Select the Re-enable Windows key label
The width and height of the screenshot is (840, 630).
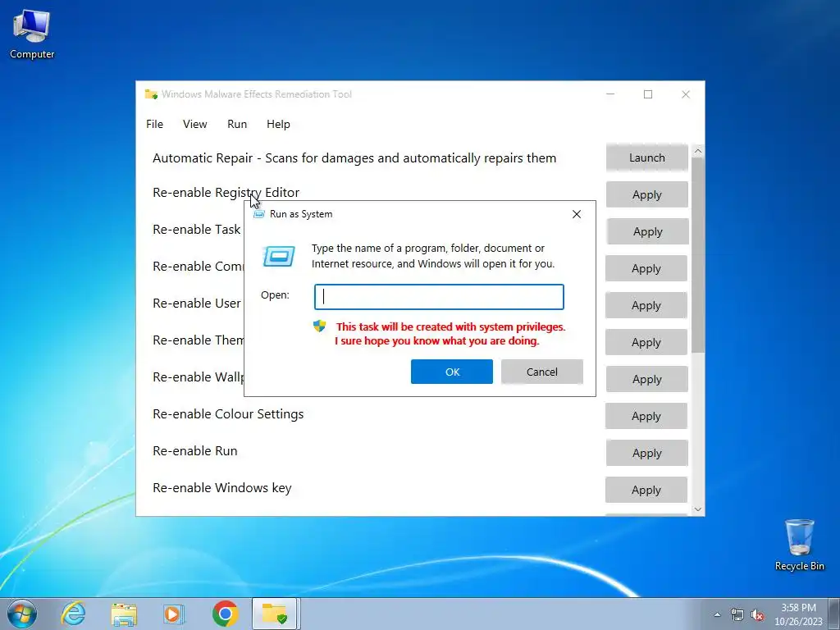221,488
